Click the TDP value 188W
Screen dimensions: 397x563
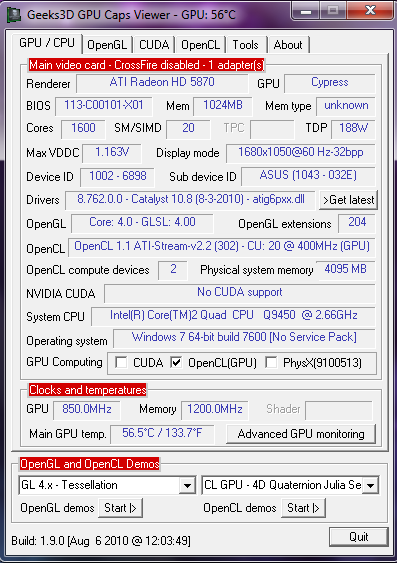353,129
